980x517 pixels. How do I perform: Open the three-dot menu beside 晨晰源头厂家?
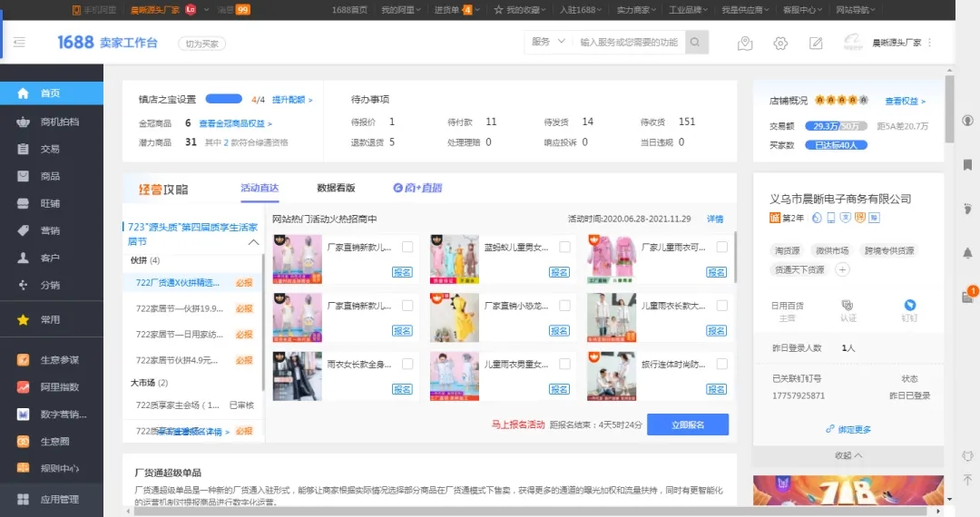point(929,43)
